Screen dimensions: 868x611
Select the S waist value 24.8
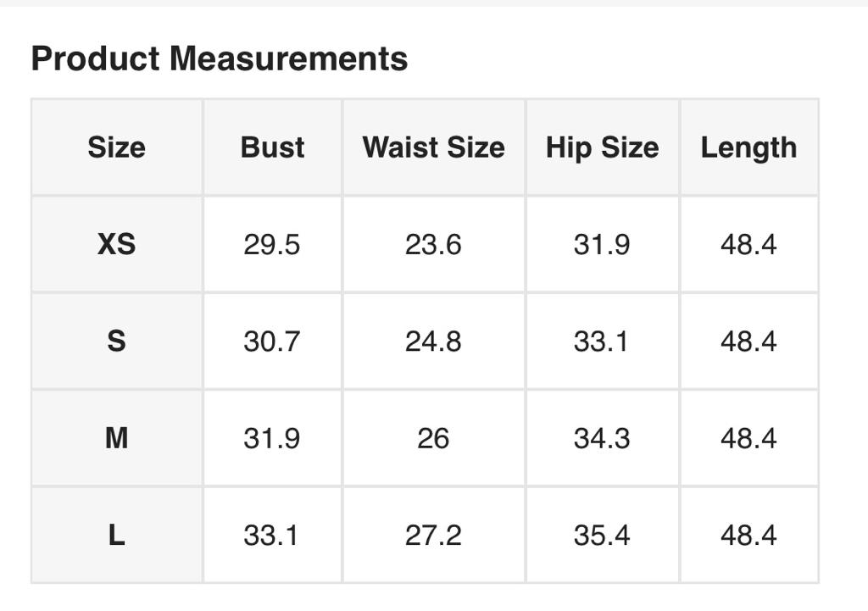coord(433,342)
